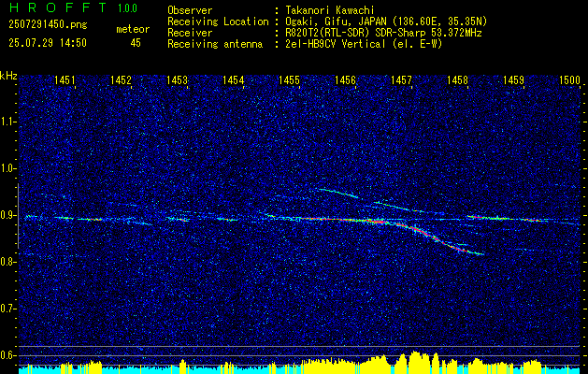Image resolution: width=588 pixels, height=374 pixels.
Task: Click the Receiving Location label
Action: pyautogui.click(x=218, y=22)
